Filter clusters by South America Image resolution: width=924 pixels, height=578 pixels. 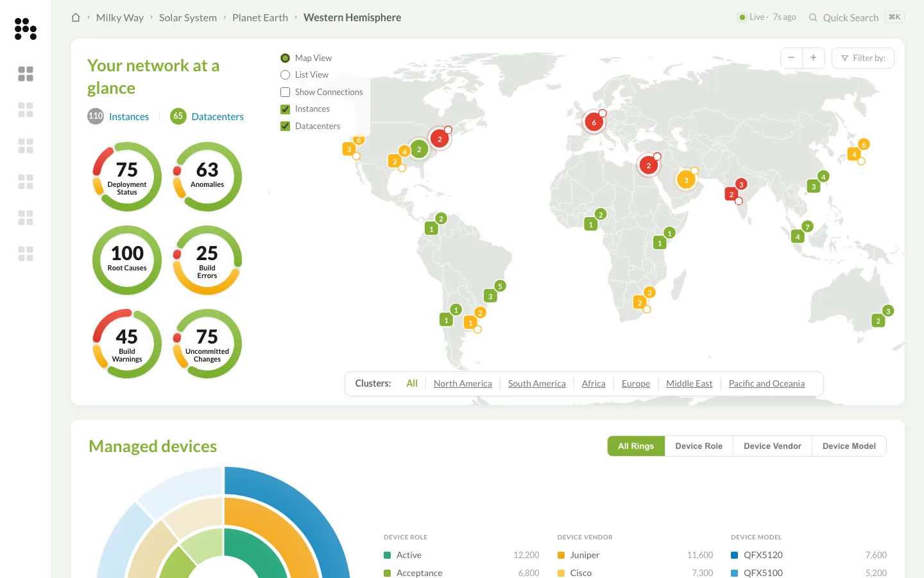[x=537, y=383]
